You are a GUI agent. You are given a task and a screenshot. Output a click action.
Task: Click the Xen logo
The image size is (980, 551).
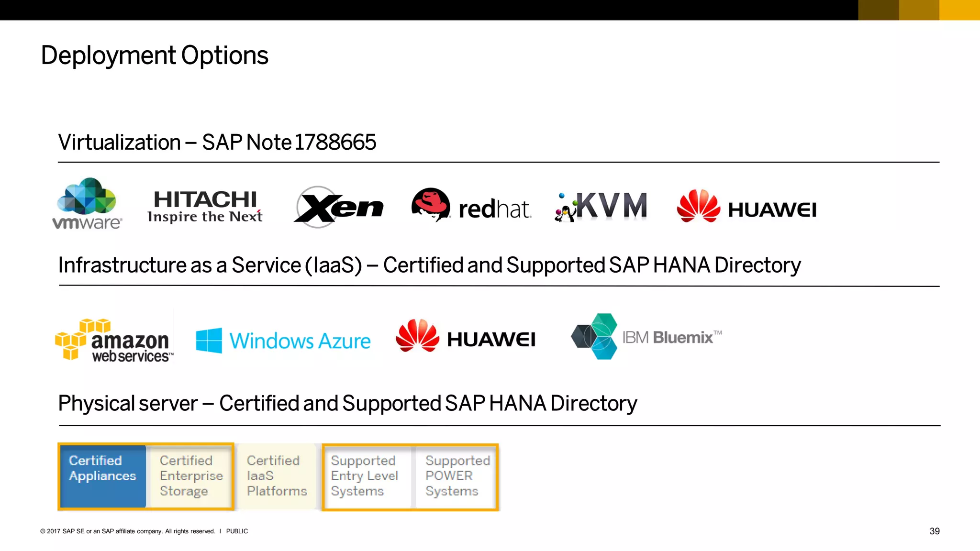(338, 207)
